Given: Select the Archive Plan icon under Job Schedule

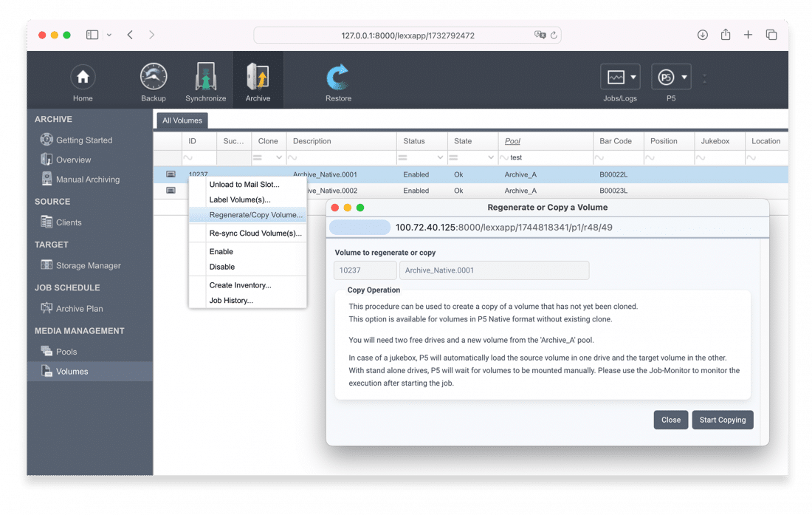Looking at the screenshot, I should [x=46, y=308].
